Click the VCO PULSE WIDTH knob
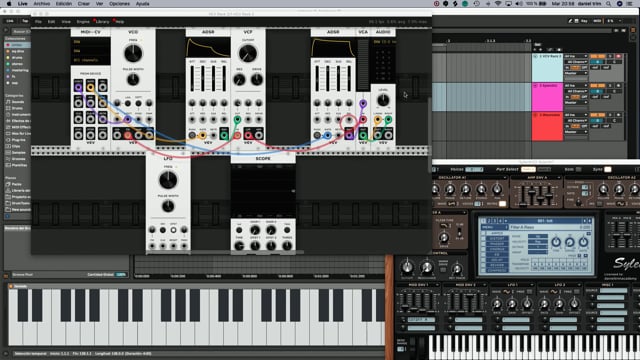 [133, 80]
